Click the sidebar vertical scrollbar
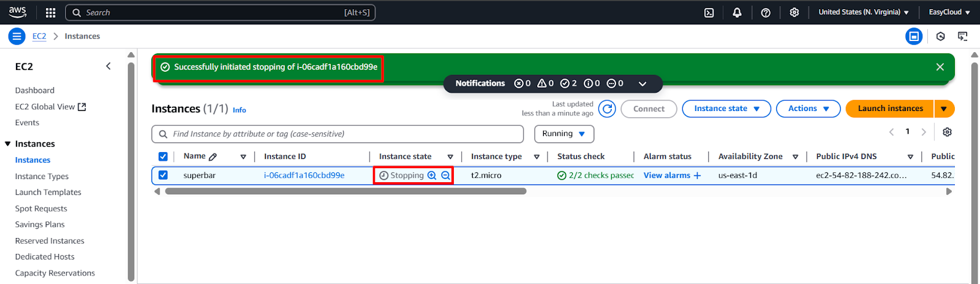The width and height of the screenshot is (980, 284). (x=130, y=172)
